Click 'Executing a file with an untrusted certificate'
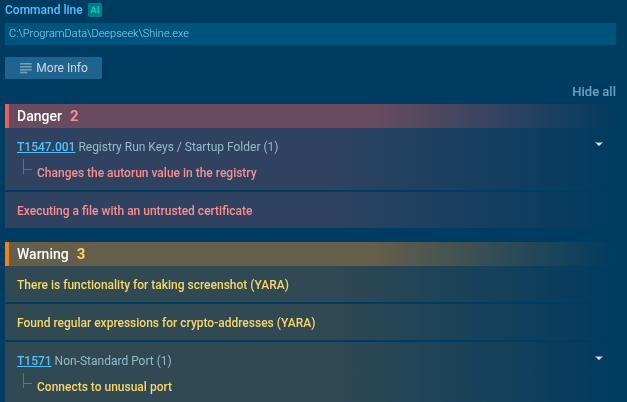This screenshot has height=402, width=627. pyautogui.click(x=135, y=211)
